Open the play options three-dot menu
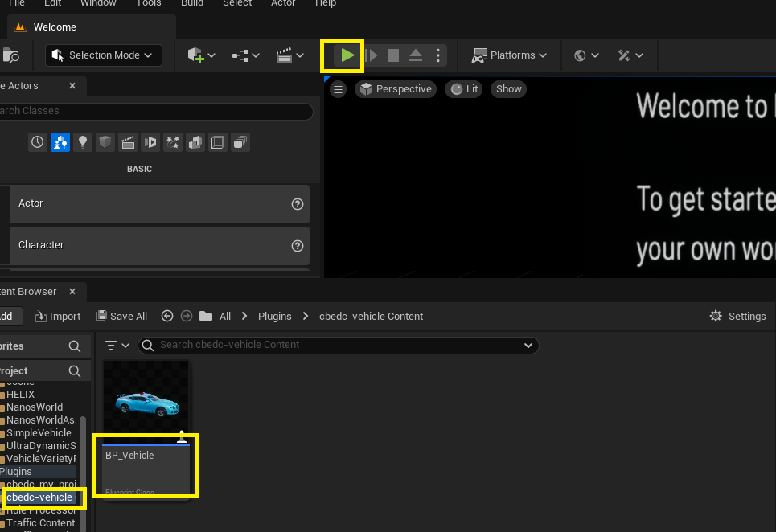Viewport: 776px width, 532px height. tap(437, 55)
